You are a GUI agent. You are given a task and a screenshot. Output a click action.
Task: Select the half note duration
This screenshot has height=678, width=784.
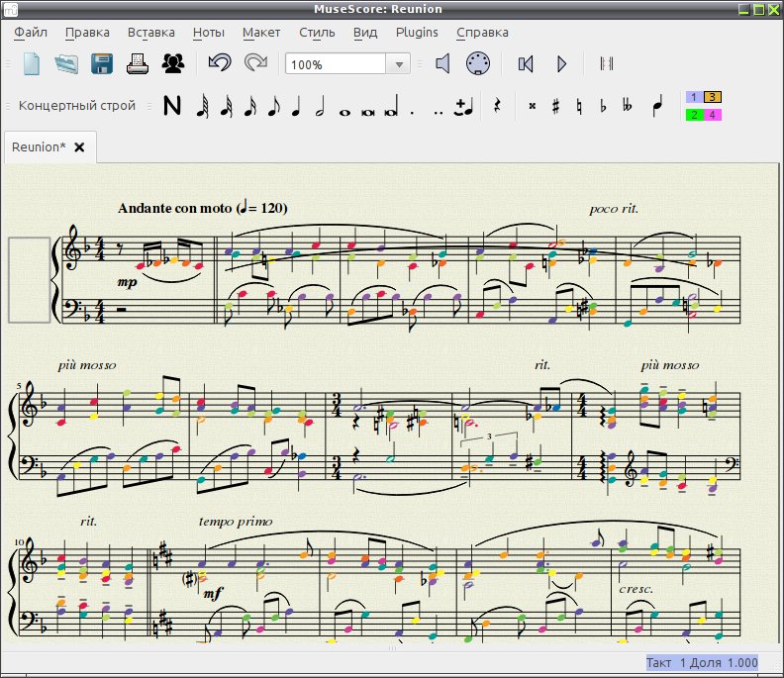tap(320, 106)
